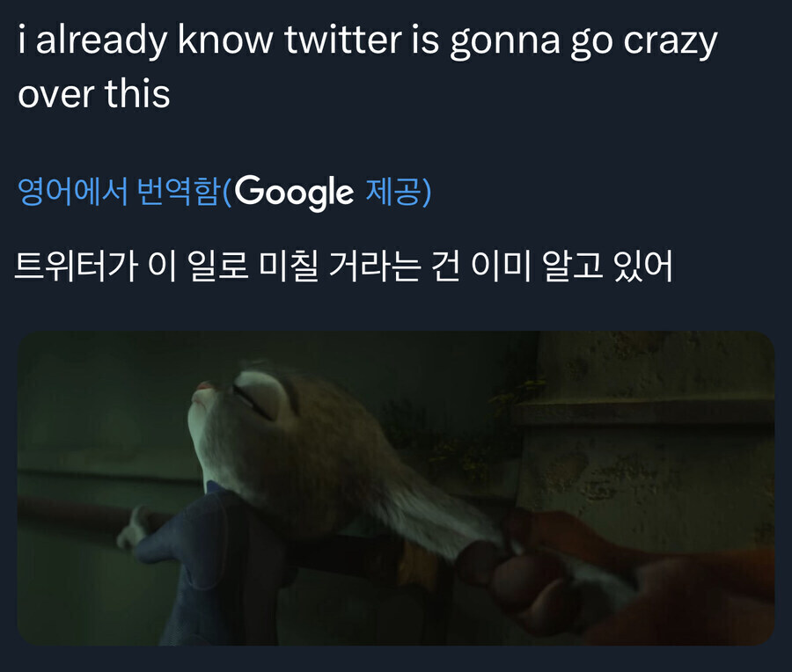Screen dimensions: 792x672
Task: Click 'over this' on the second line
Action: tap(93, 93)
